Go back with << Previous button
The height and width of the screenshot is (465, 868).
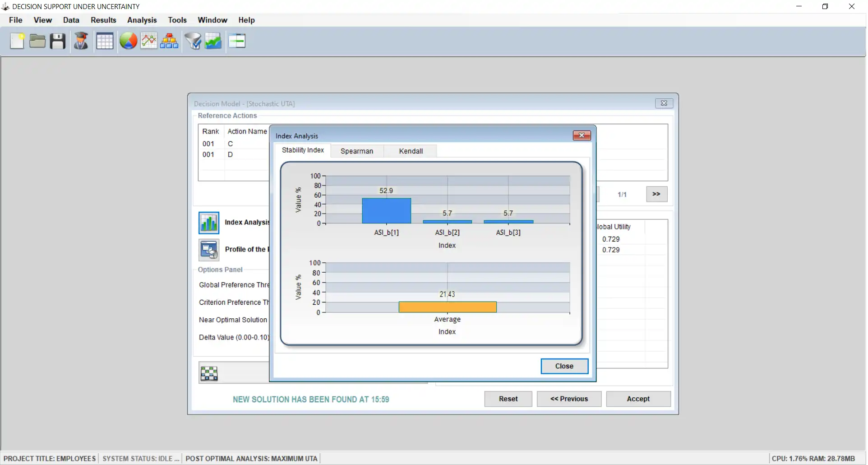(569, 399)
